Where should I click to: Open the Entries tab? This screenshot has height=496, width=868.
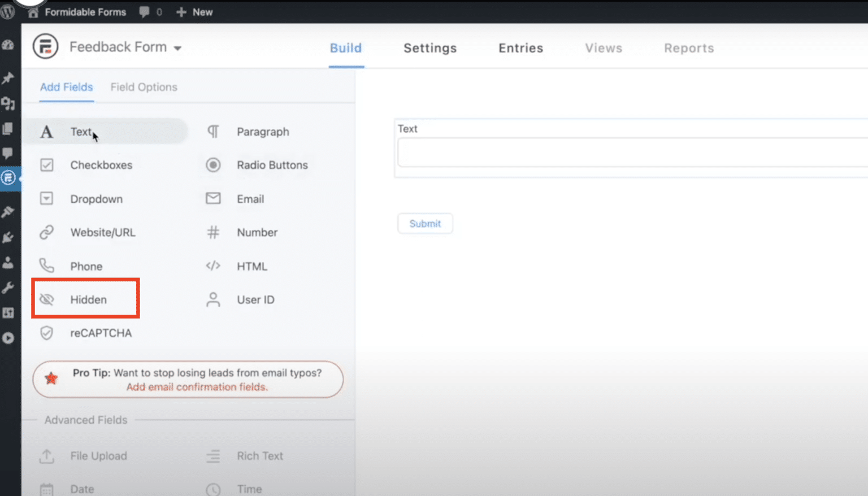[x=520, y=48]
